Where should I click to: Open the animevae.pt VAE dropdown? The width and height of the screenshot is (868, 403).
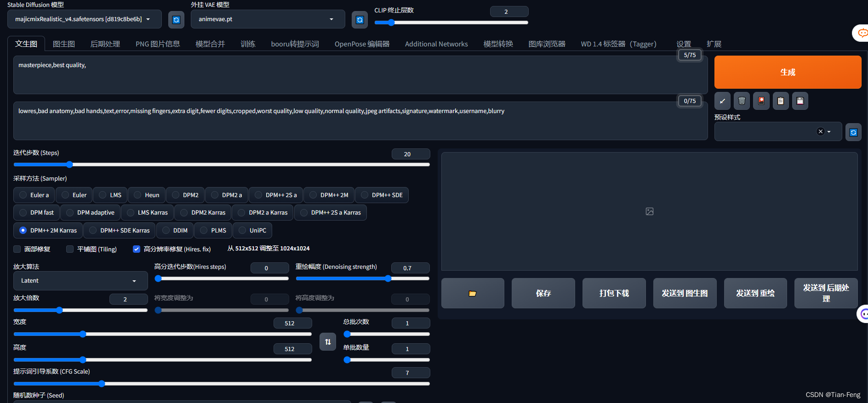click(268, 19)
